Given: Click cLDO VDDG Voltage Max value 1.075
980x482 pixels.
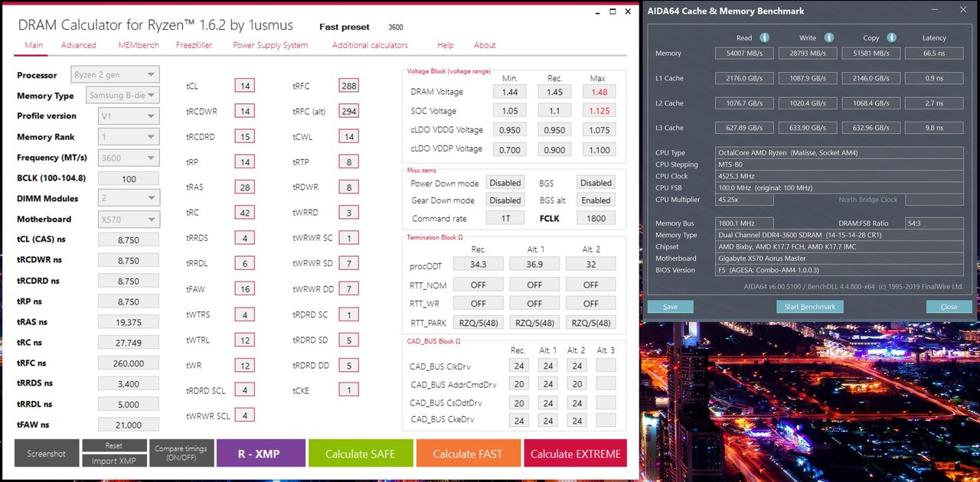Looking at the screenshot, I should (599, 130).
